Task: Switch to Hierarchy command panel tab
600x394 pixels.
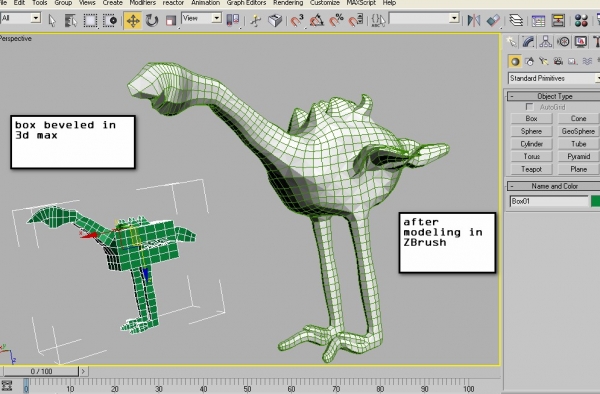Action: (546, 42)
